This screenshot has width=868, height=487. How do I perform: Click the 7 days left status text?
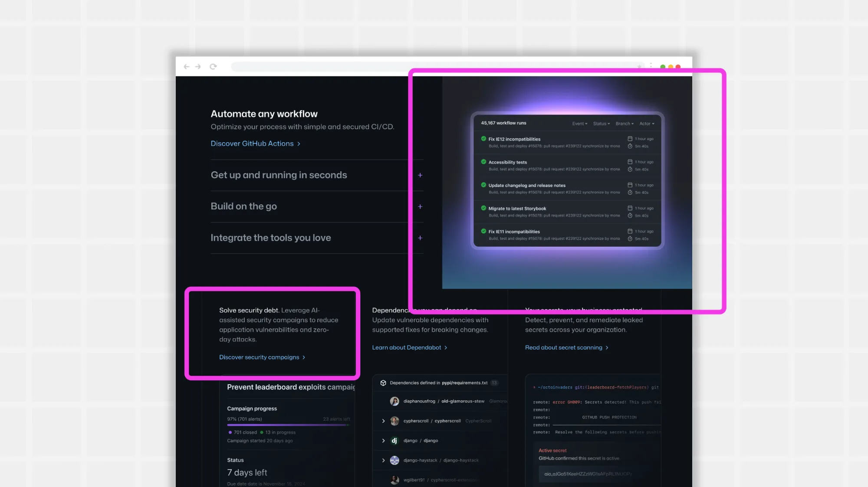[247, 473]
